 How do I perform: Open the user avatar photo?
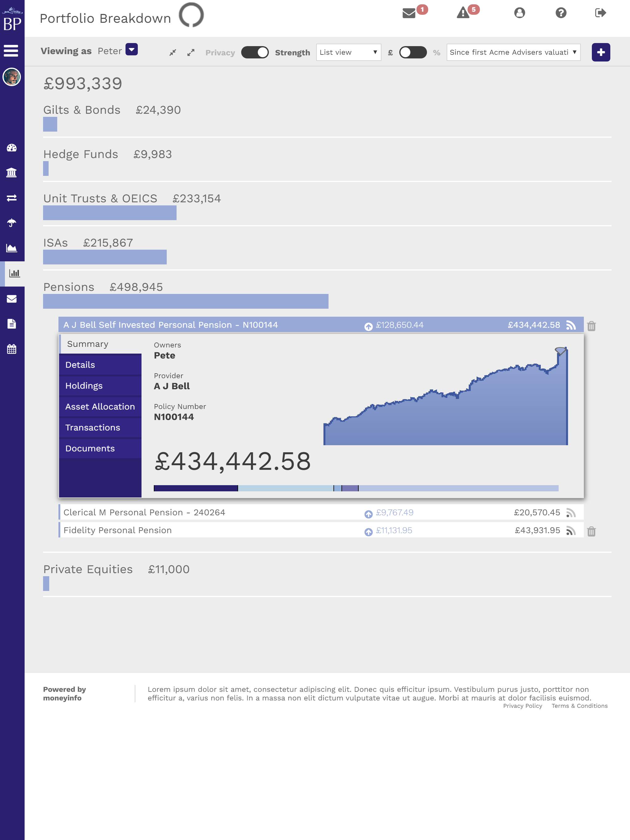12,77
